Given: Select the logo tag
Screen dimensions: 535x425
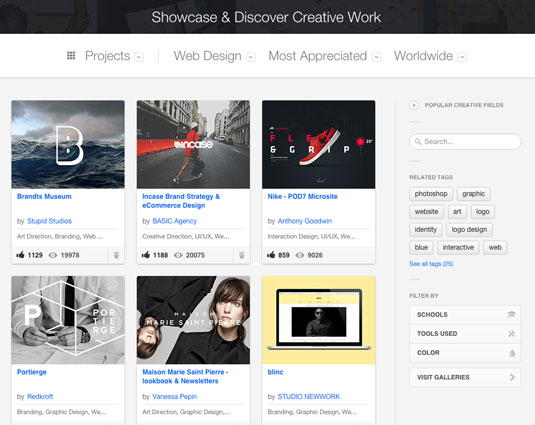Looking at the screenshot, I should [483, 211].
